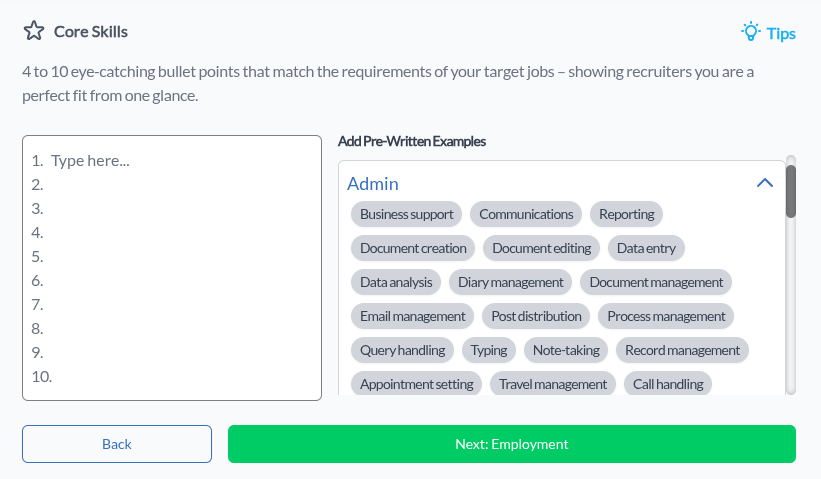Click the Core Skills star icon

[x=34, y=31]
